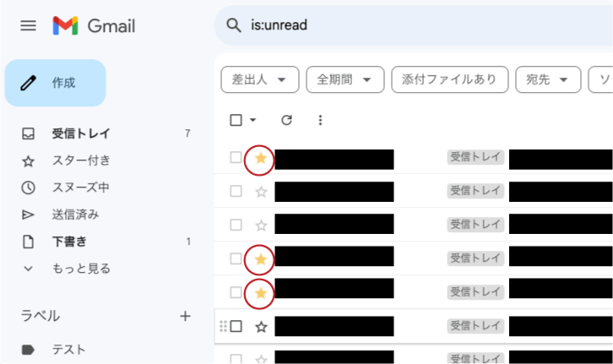Screen dimensions: 613x364
Task: Open the three-dot more options menu
Action: (x=320, y=120)
